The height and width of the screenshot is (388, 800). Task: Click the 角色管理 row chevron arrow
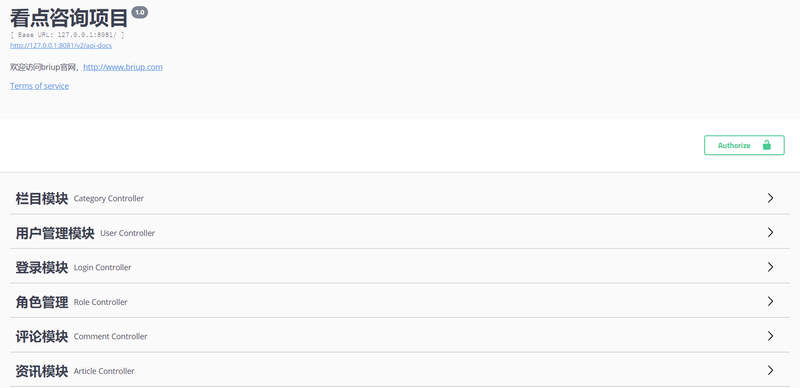(x=770, y=301)
